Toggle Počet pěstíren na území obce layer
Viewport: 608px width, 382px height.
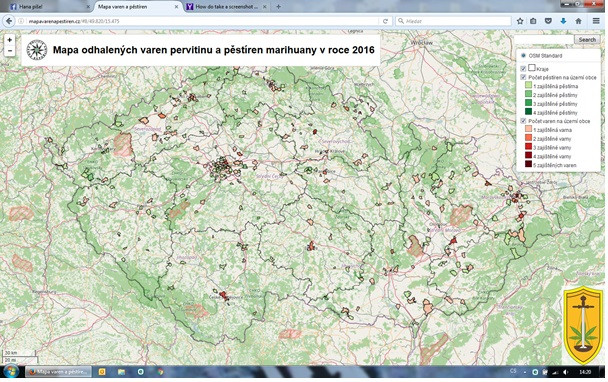(523, 78)
